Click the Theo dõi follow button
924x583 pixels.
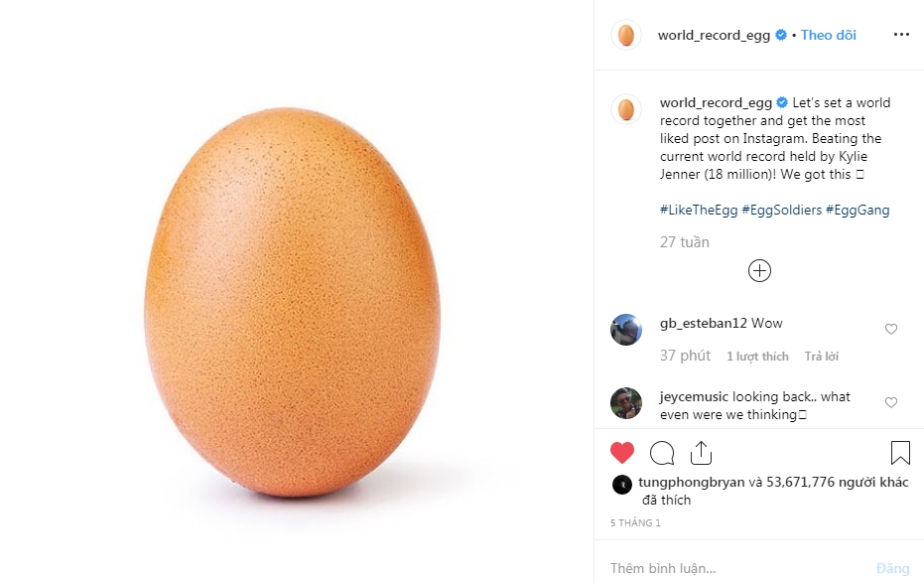828,35
